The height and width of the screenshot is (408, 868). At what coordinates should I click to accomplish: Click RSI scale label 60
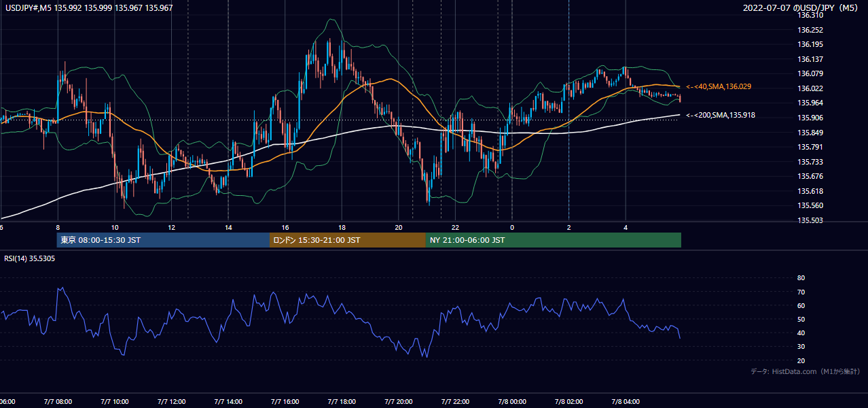point(801,305)
